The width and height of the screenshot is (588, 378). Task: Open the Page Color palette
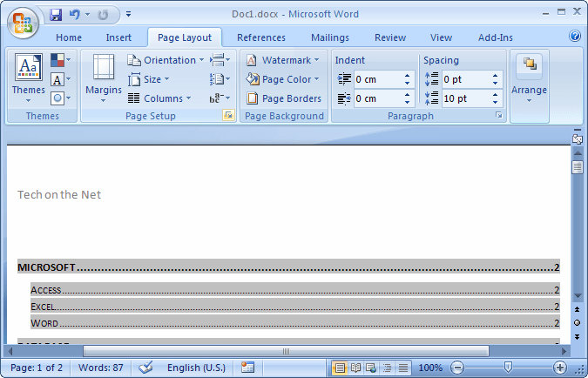283,79
